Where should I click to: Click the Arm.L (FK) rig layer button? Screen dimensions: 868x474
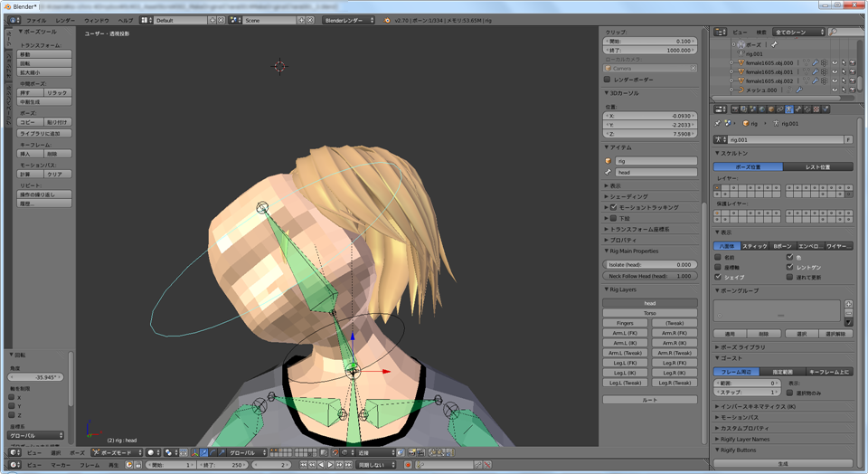(625, 334)
